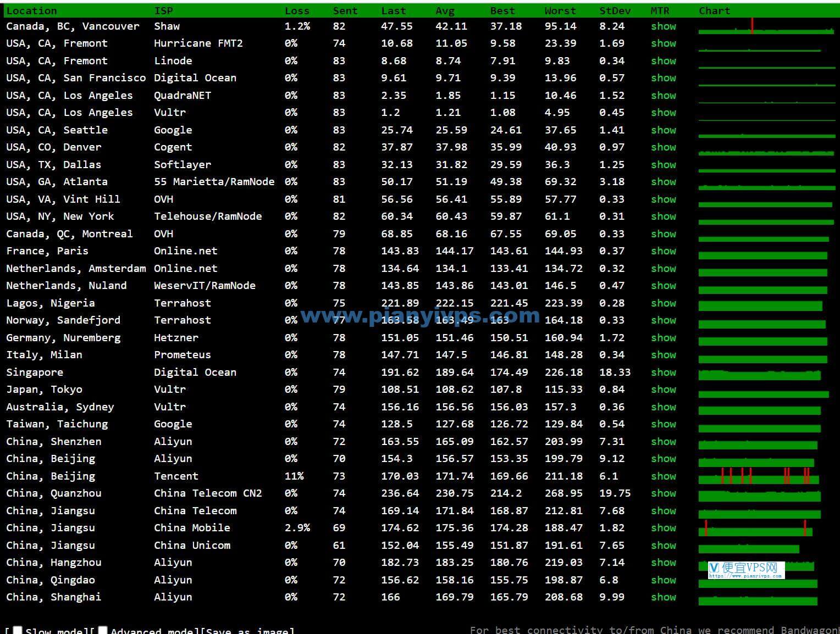
Task: Select the 1.2% loss value for Shaw
Action: [x=297, y=26]
